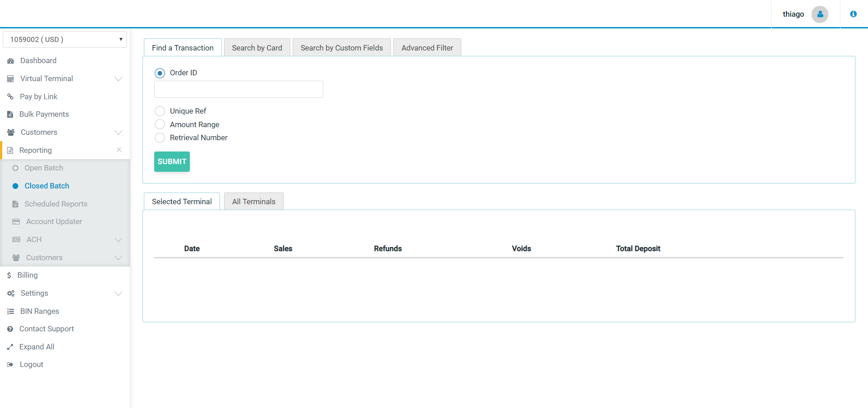Expand the Settings submenu chevron

(x=118, y=293)
